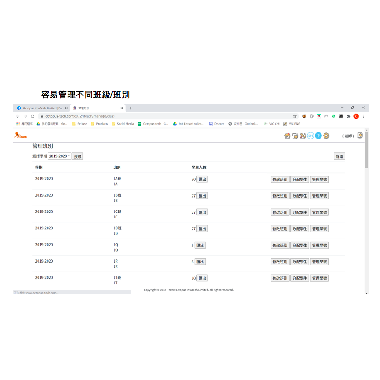The width and height of the screenshot is (380, 380).
Task: Click the page's vertical scrollbar
Action: [x=367, y=212]
